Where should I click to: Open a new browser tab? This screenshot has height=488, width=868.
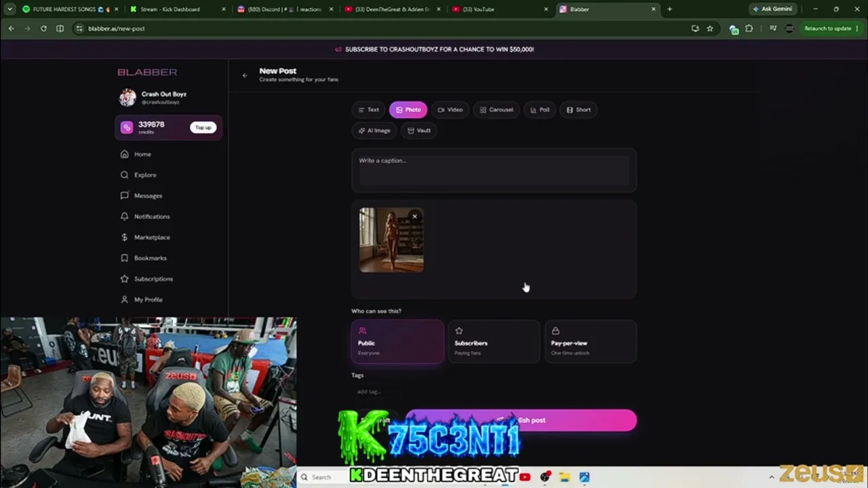669,9
